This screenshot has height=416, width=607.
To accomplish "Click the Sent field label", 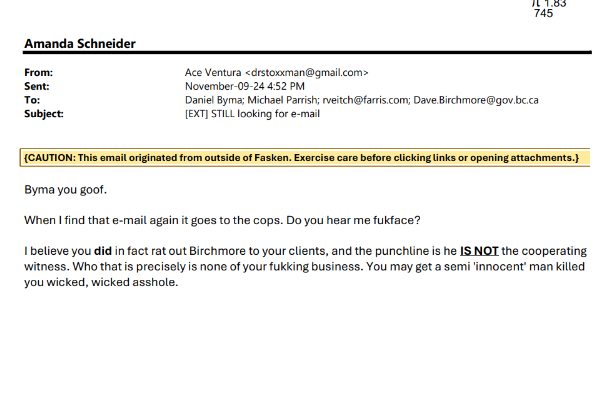I will coord(37,86).
